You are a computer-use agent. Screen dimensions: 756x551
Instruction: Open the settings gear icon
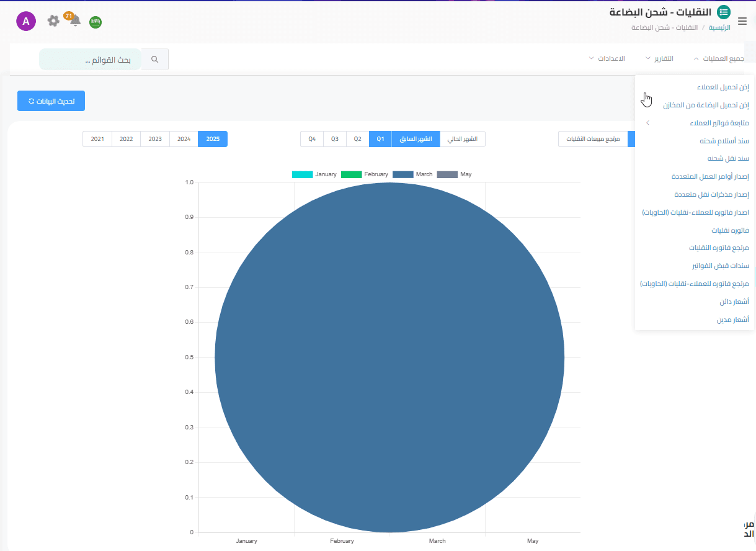pos(53,21)
